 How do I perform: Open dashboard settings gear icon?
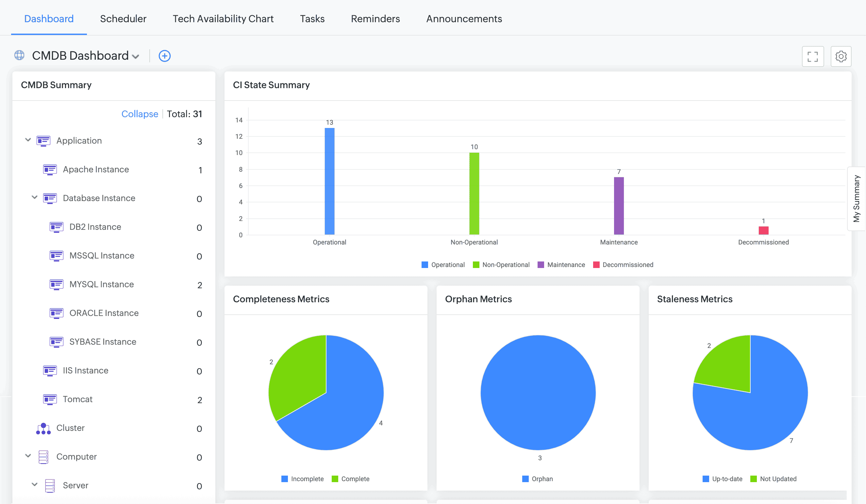tap(841, 56)
